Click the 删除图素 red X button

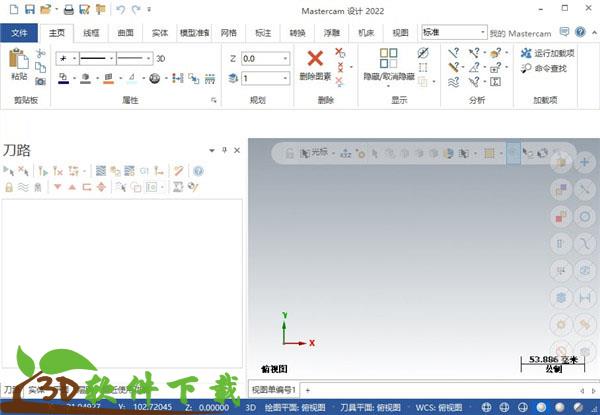pyautogui.click(x=315, y=65)
